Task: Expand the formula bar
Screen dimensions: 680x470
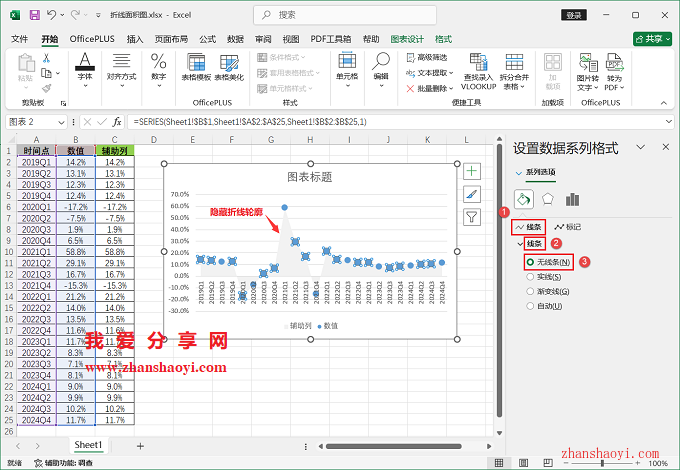Action: (668, 122)
